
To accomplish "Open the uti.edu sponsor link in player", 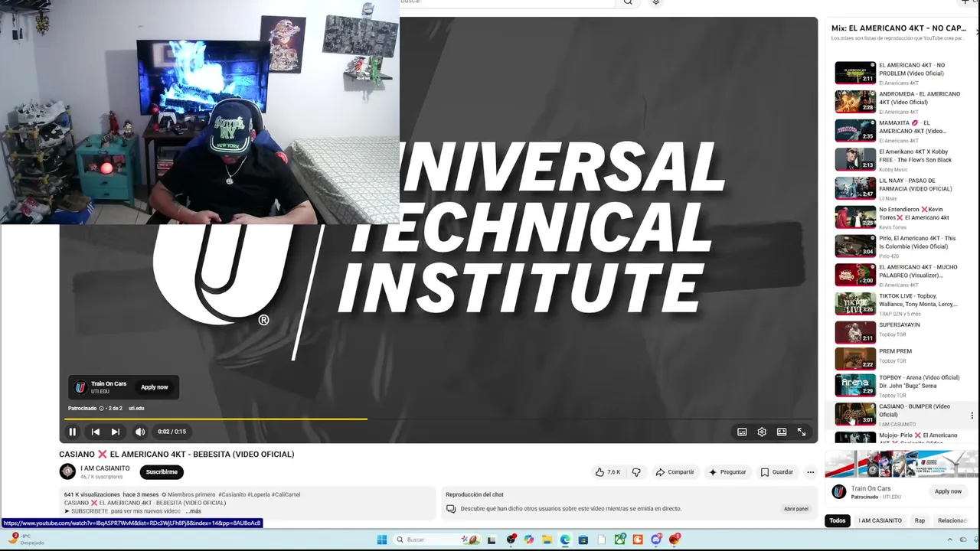I will coord(136,409).
